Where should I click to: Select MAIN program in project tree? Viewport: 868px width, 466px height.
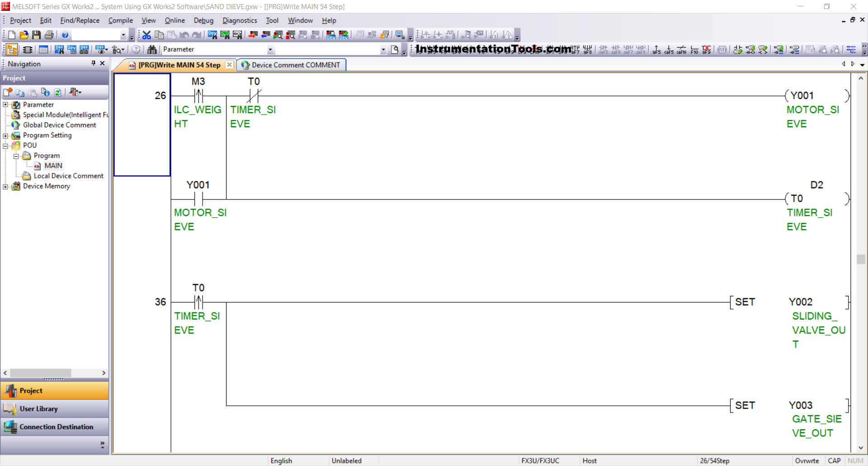click(53, 166)
